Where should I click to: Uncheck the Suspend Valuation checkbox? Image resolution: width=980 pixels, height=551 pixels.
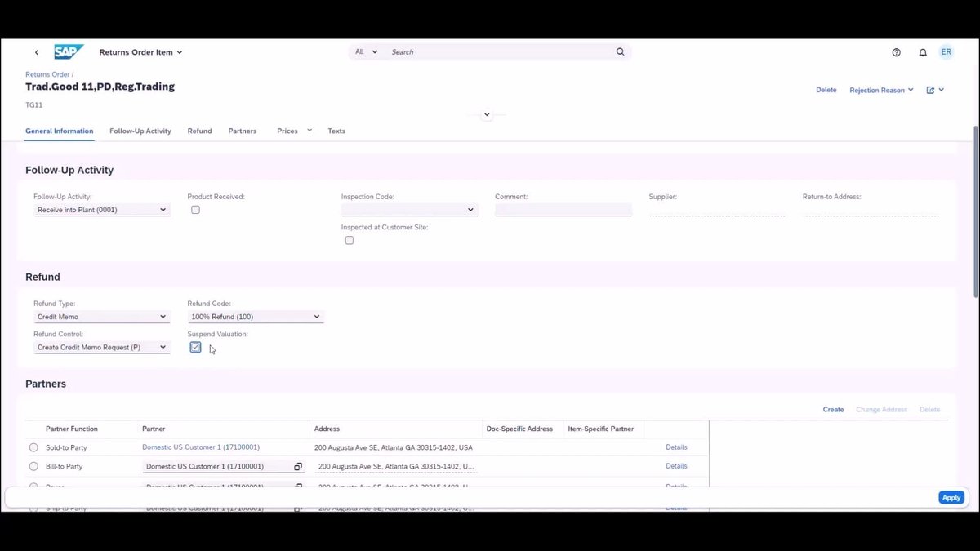[x=195, y=347]
